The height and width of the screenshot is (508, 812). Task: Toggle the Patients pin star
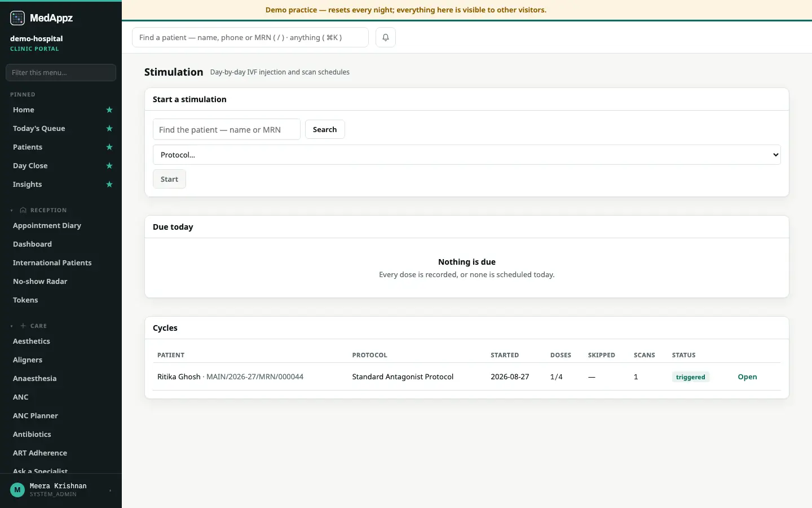click(x=109, y=147)
